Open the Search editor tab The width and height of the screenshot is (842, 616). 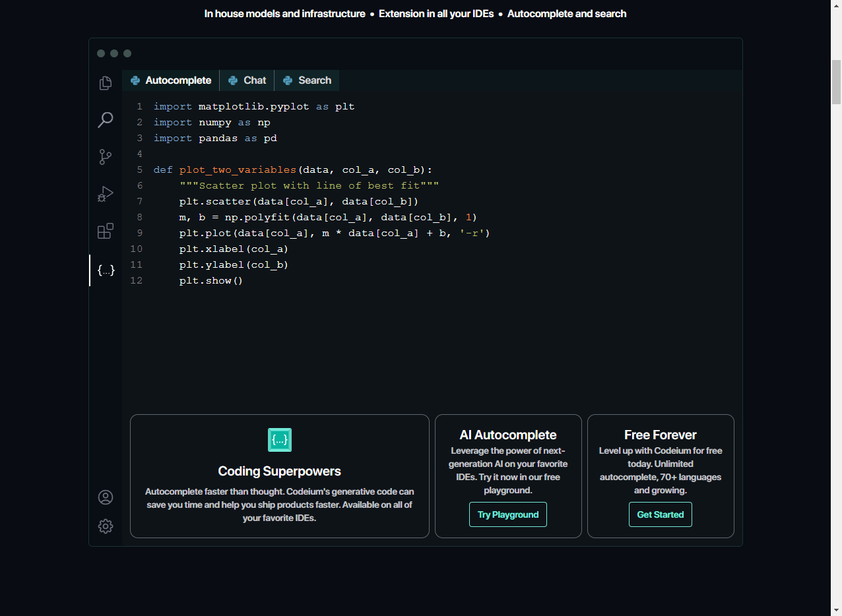(307, 80)
